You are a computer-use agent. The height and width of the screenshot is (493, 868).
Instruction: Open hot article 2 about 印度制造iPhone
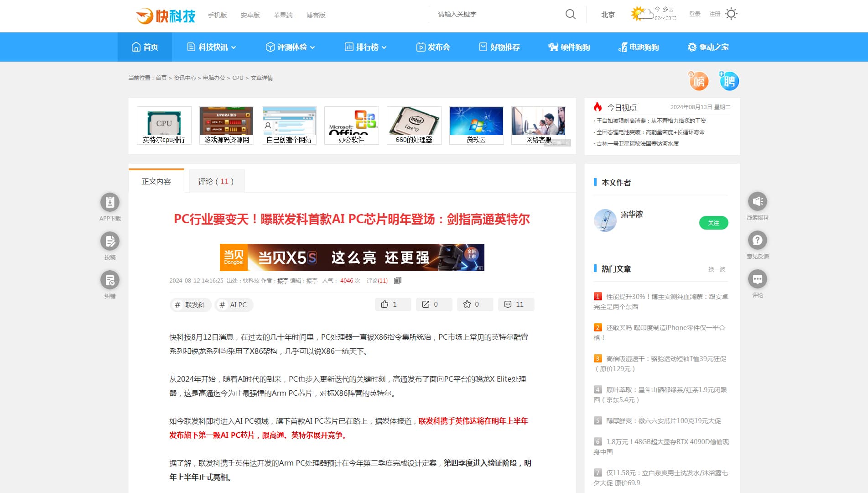(x=660, y=333)
